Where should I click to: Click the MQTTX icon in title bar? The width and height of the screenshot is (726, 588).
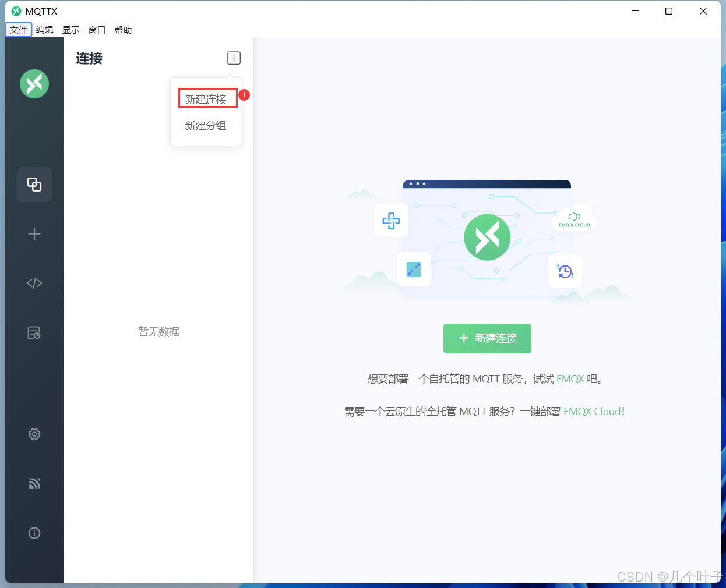[x=16, y=11]
